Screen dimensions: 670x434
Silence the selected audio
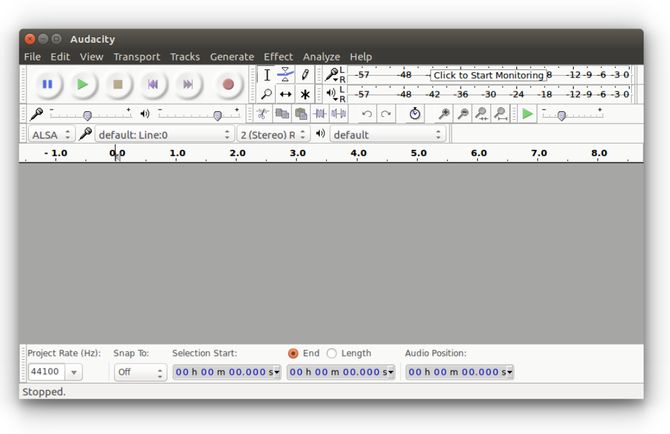338,114
